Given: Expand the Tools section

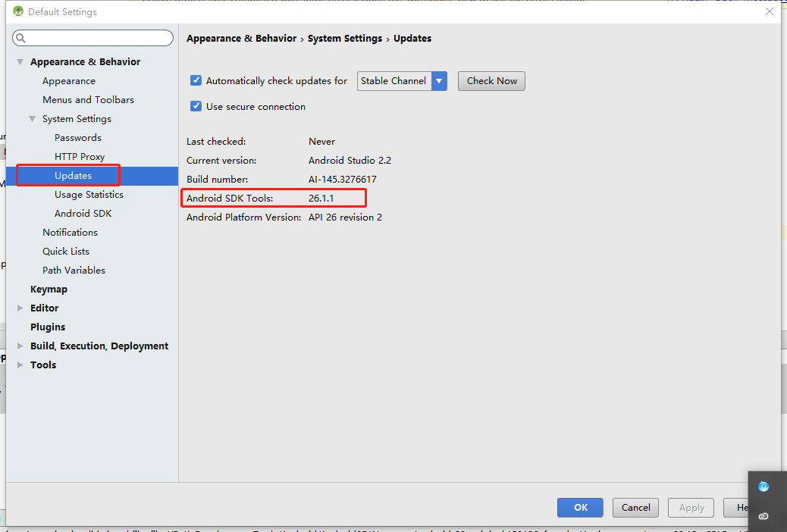Looking at the screenshot, I should (x=20, y=365).
